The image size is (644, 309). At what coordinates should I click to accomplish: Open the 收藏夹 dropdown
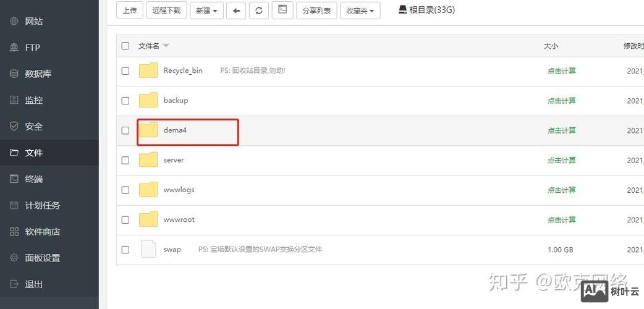[x=360, y=11]
